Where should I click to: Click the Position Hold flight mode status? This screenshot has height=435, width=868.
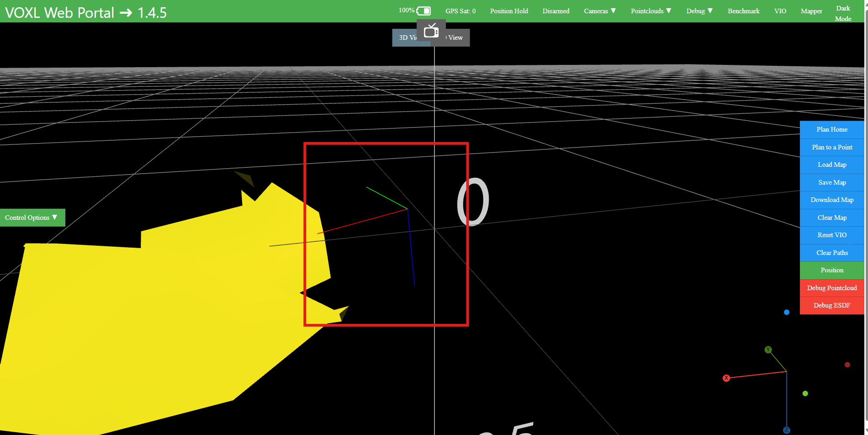[x=509, y=11]
